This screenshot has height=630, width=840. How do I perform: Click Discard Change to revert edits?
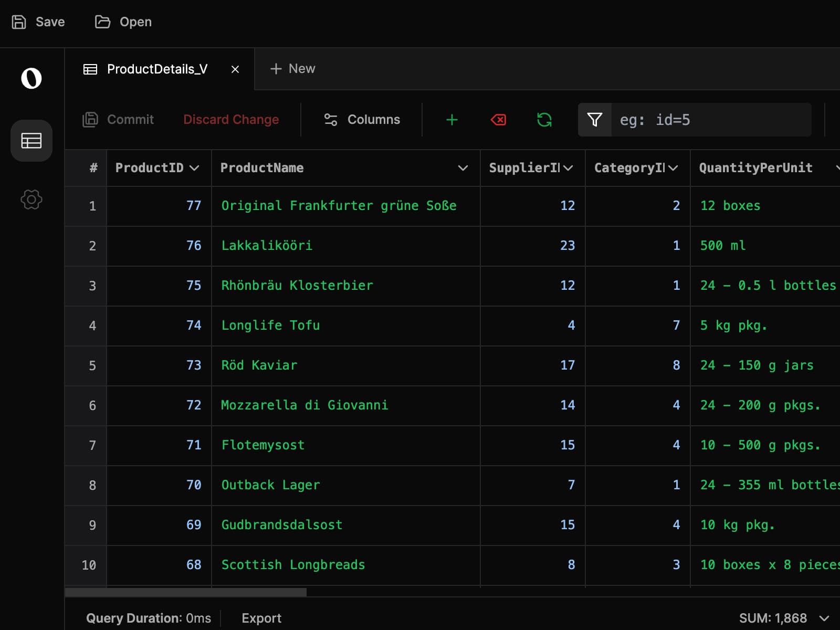click(230, 120)
